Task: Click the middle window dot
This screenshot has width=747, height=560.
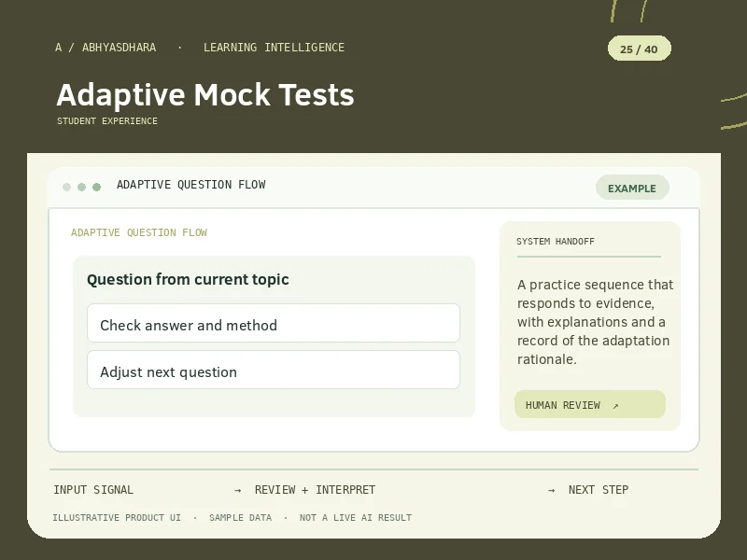Action: 81,187
